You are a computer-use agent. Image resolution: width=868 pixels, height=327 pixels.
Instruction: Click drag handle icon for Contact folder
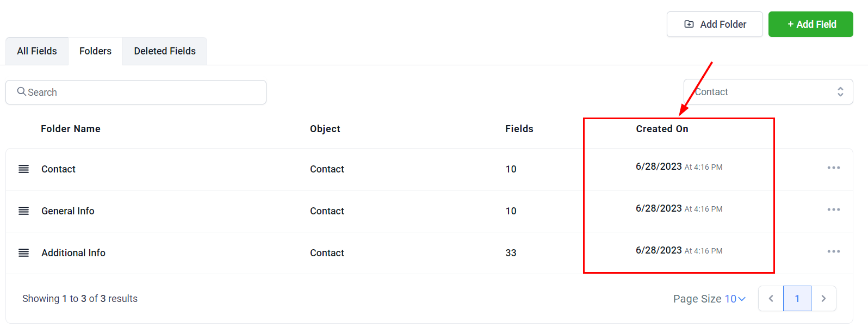pos(23,169)
